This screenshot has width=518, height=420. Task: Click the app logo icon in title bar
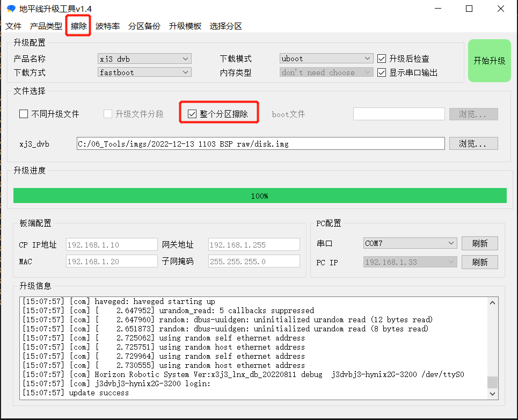click(x=11, y=9)
